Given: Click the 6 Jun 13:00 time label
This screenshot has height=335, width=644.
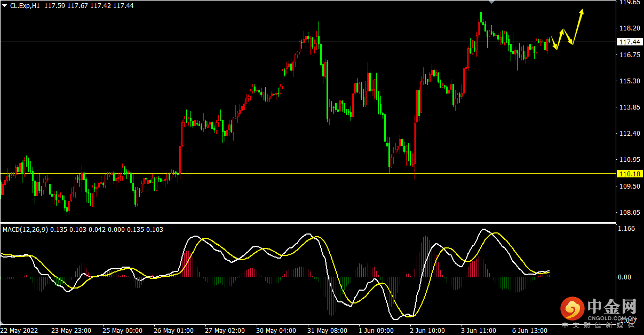Looking at the screenshot, I should click(x=530, y=331).
